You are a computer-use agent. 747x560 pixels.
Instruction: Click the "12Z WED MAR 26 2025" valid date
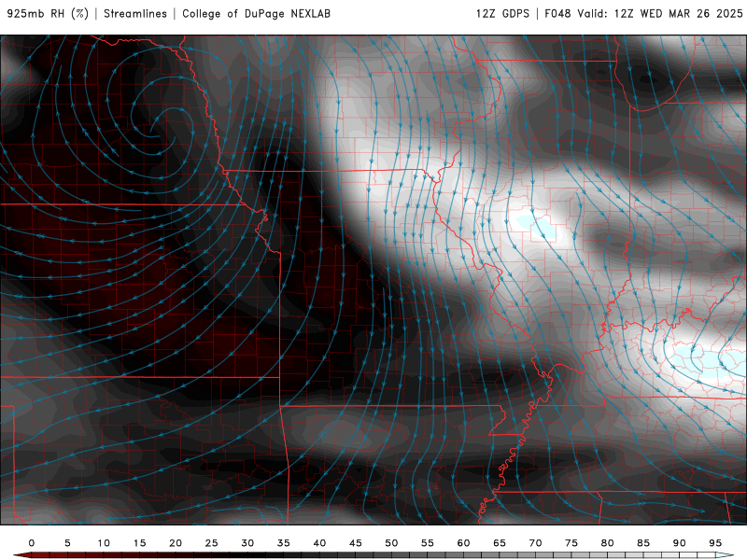(x=679, y=13)
